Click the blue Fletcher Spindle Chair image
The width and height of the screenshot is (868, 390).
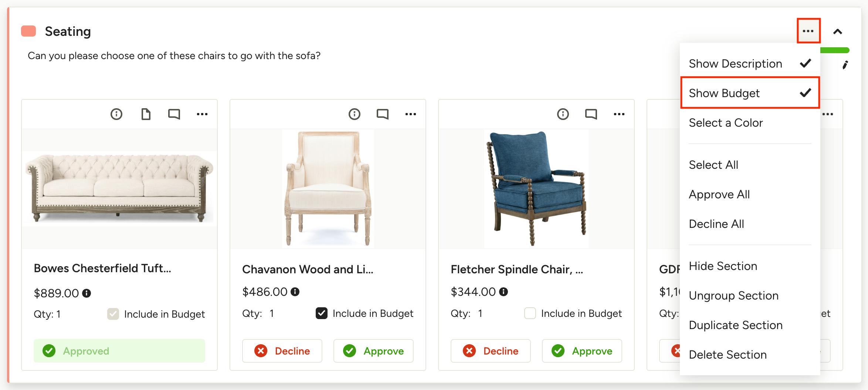point(536,188)
